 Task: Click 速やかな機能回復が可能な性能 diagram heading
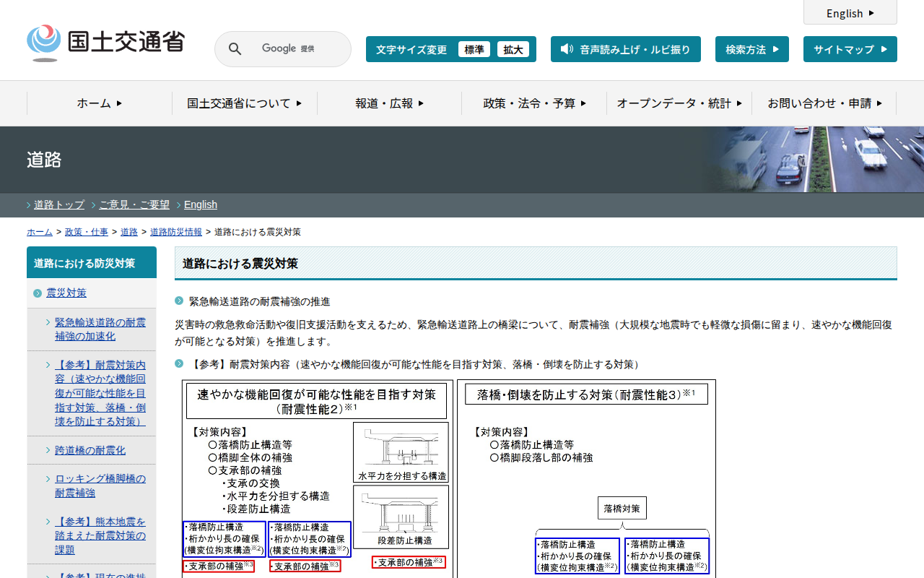316,401
